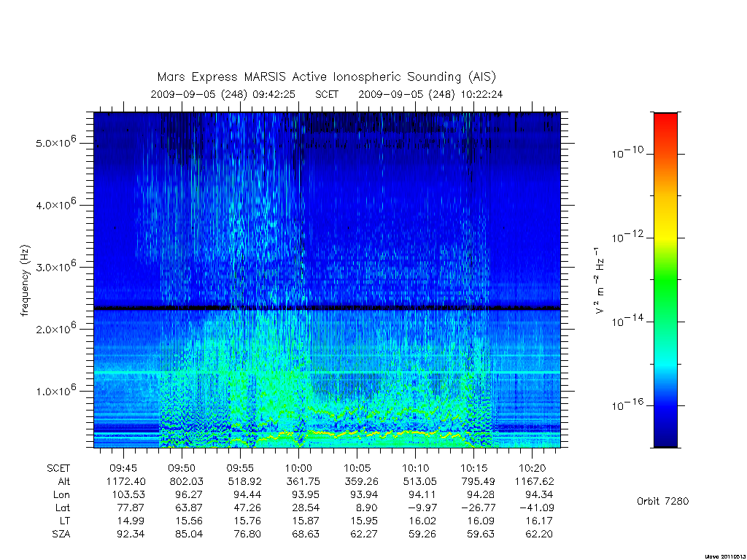747x560 pixels.
Task: Click the 'Orbit 7280' label
Action: (x=662, y=501)
